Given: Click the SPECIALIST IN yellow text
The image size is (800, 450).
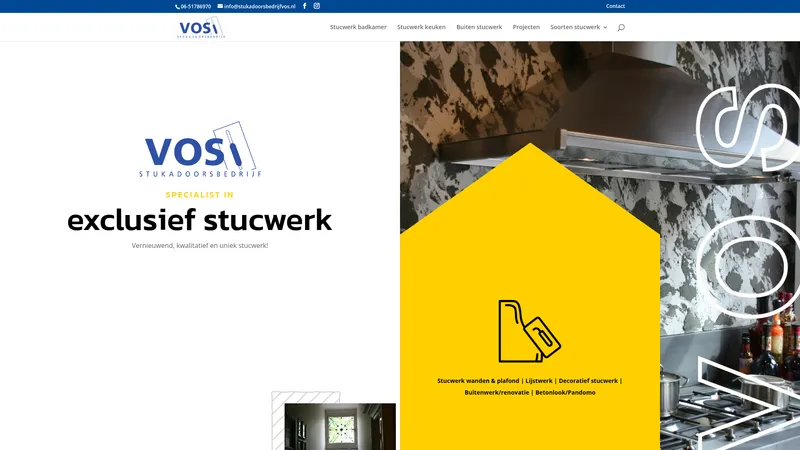Looking at the screenshot, I should [199, 194].
